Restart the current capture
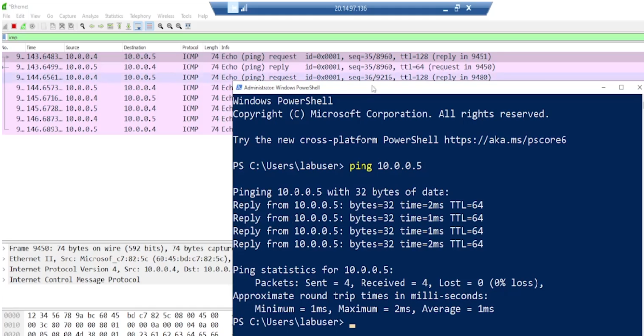The height and width of the screenshot is (336, 644). tap(22, 26)
